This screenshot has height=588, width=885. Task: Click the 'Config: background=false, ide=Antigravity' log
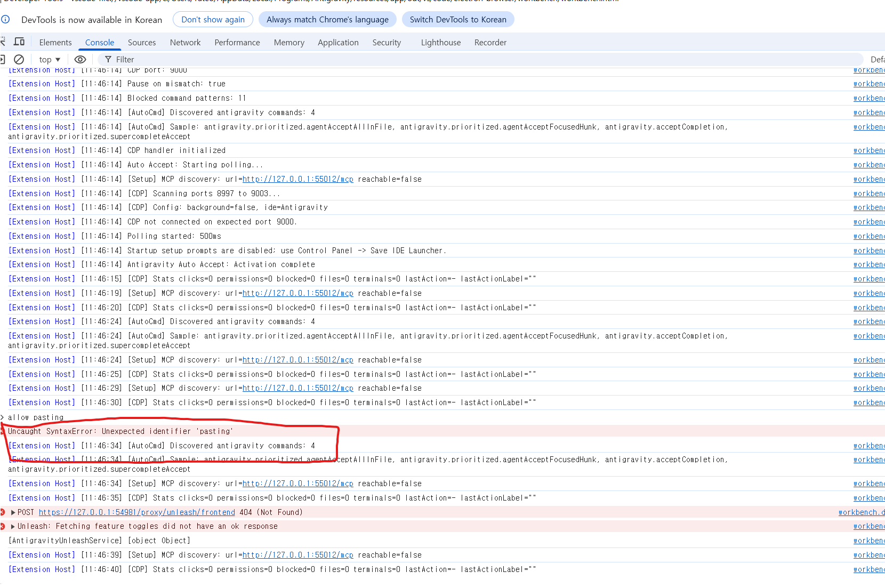click(168, 207)
